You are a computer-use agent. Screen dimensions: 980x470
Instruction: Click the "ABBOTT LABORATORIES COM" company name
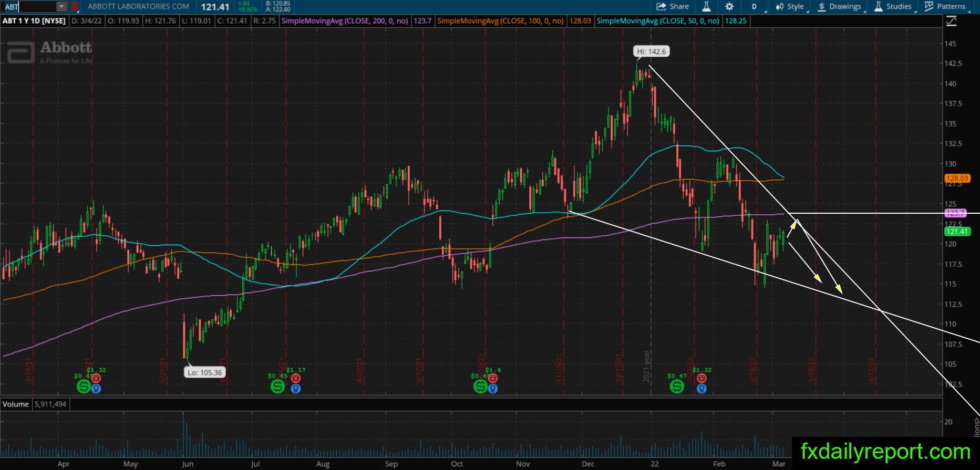pos(138,7)
